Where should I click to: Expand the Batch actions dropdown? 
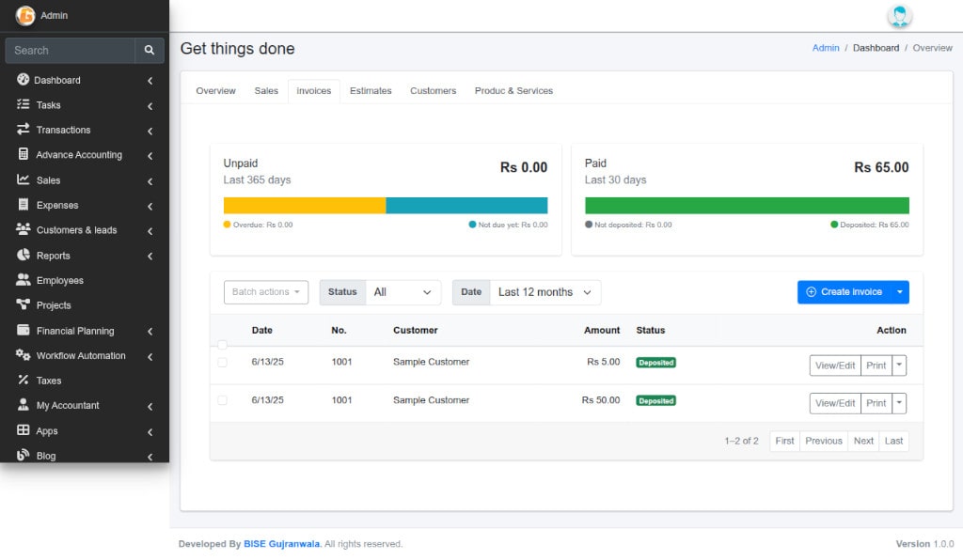click(x=266, y=292)
